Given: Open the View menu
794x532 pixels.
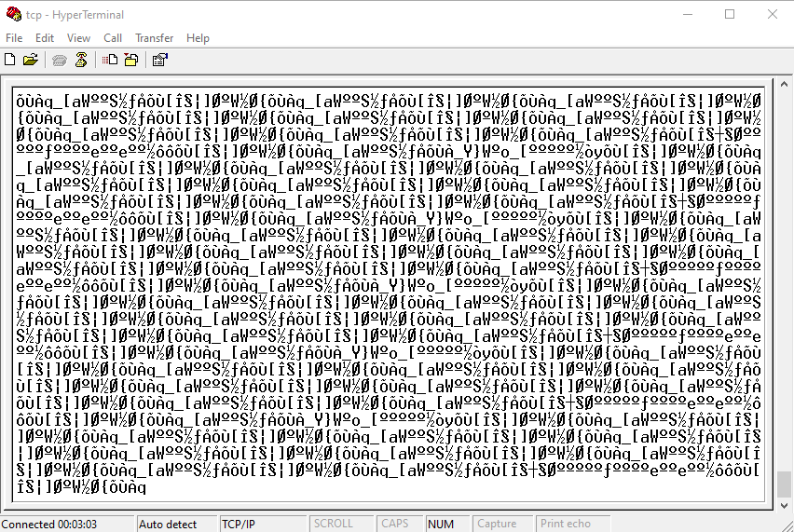Looking at the screenshot, I should [78, 38].
